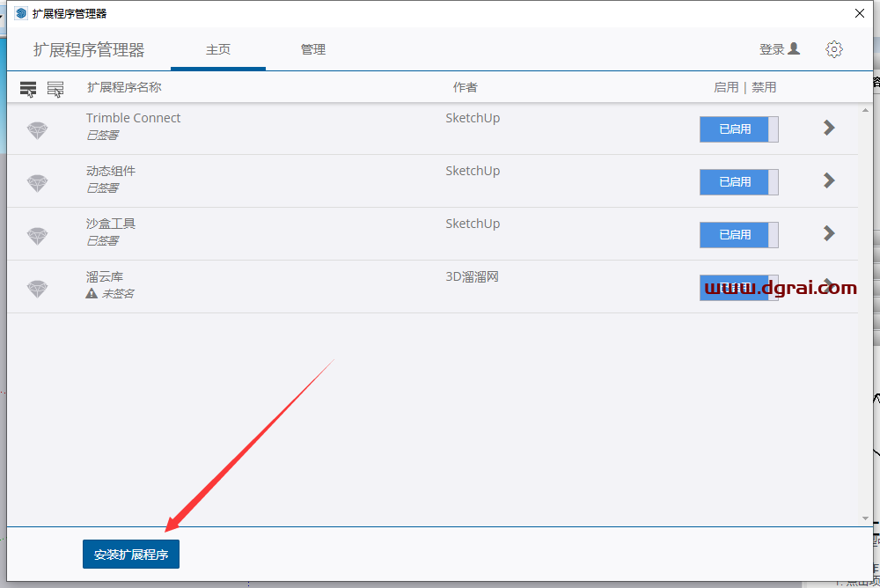Click the SketchUp icon in title bar
This screenshot has width=880, height=588.
point(21,13)
